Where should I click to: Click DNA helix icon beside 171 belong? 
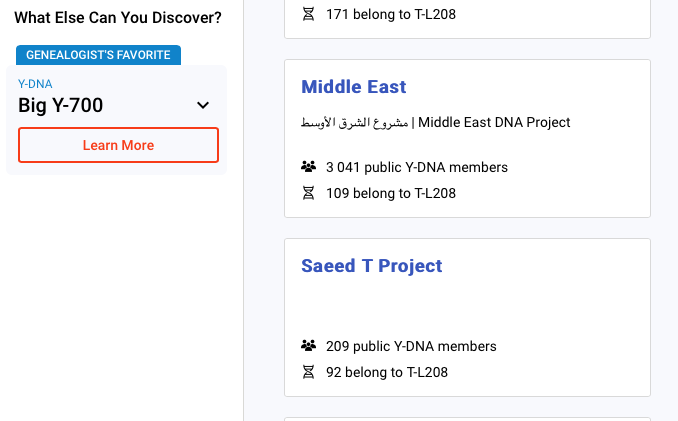tap(308, 15)
